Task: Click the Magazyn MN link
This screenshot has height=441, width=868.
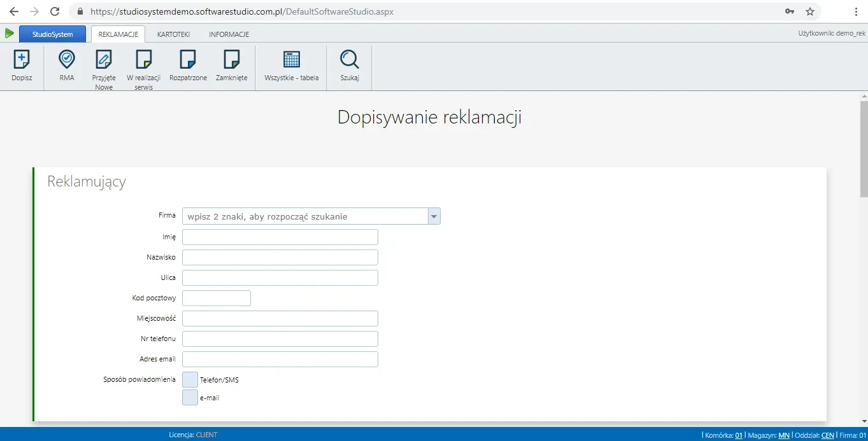Action: [x=784, y=435]
